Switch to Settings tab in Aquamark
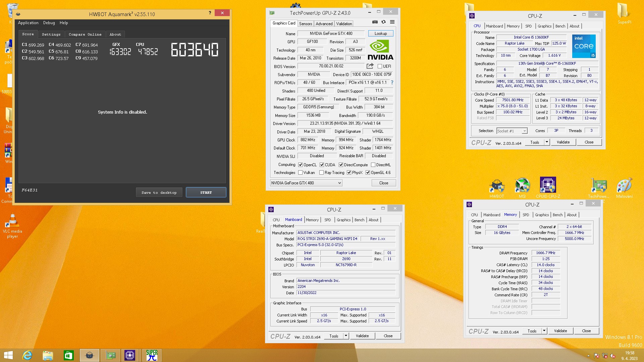Viewport: 644px width, 362px height. [51, 34]
